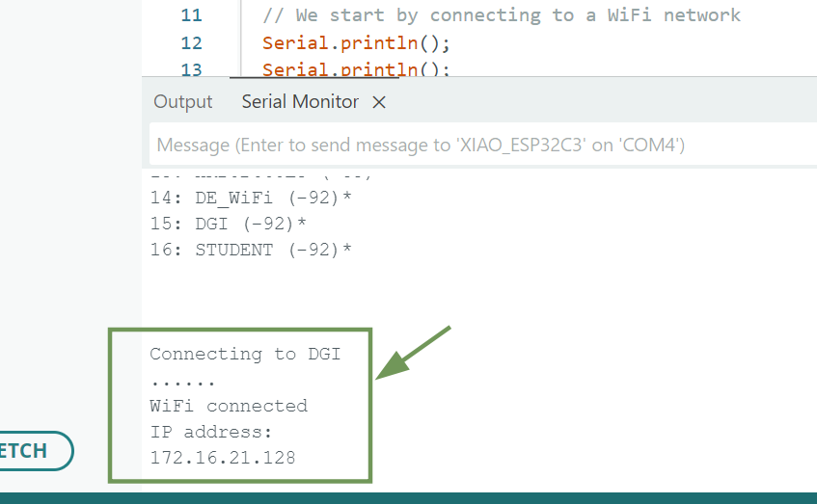Focus the serial Message input field
Image resolution: width=817 pixels, height=504 pixels.
[x=482, y=146]
